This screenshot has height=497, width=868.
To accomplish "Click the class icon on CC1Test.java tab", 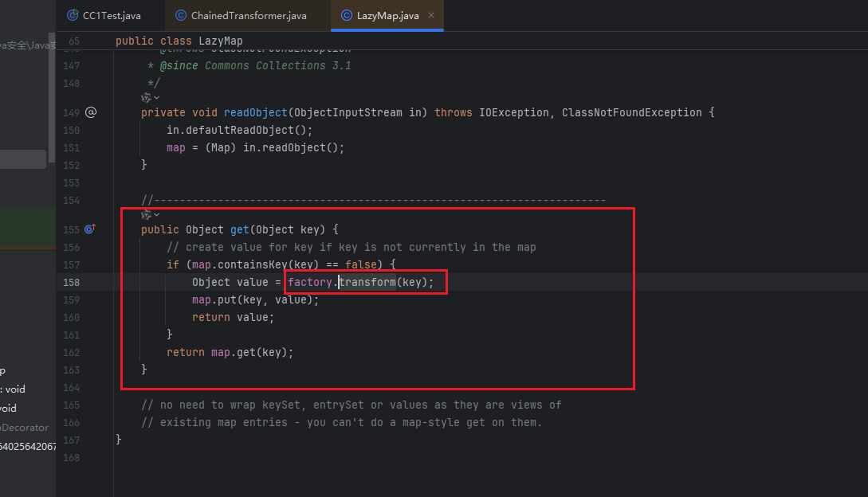I will (73, 16).
